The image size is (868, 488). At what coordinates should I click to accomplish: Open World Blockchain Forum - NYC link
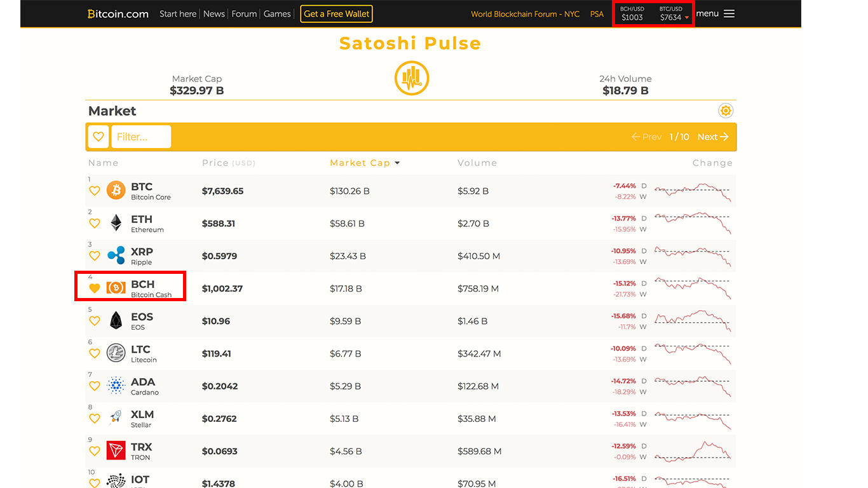tap(525, 14)
